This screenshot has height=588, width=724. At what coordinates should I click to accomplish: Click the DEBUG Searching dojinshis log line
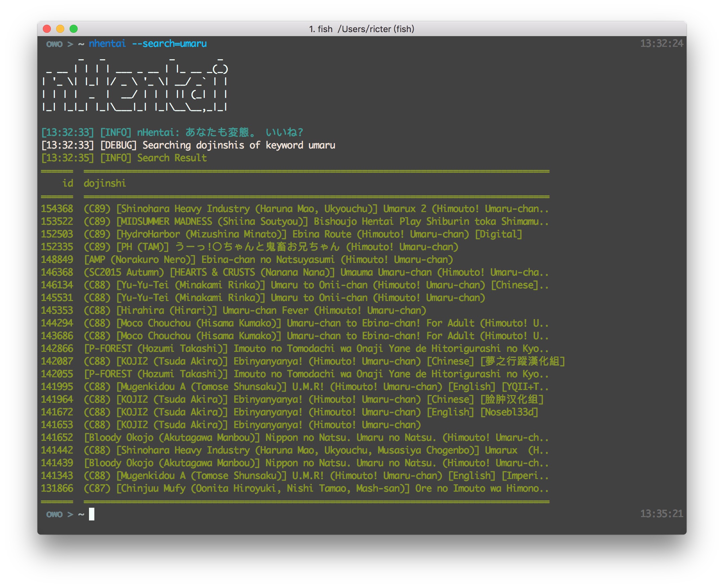point(188,145)
